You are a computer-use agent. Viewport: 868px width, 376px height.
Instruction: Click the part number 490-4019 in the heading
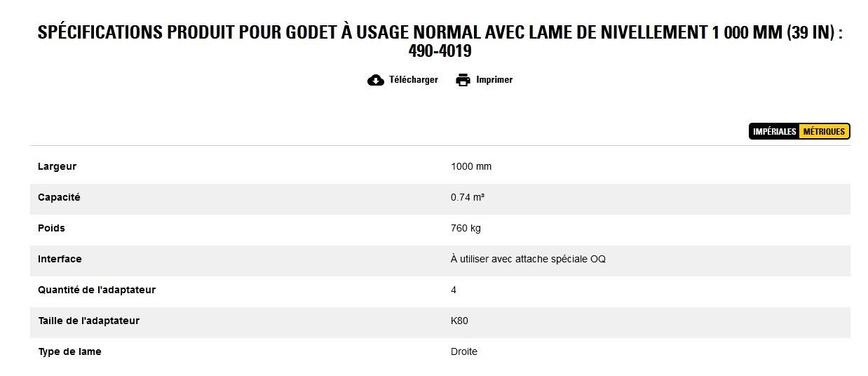pyautogui.click(x=440, y=51)
